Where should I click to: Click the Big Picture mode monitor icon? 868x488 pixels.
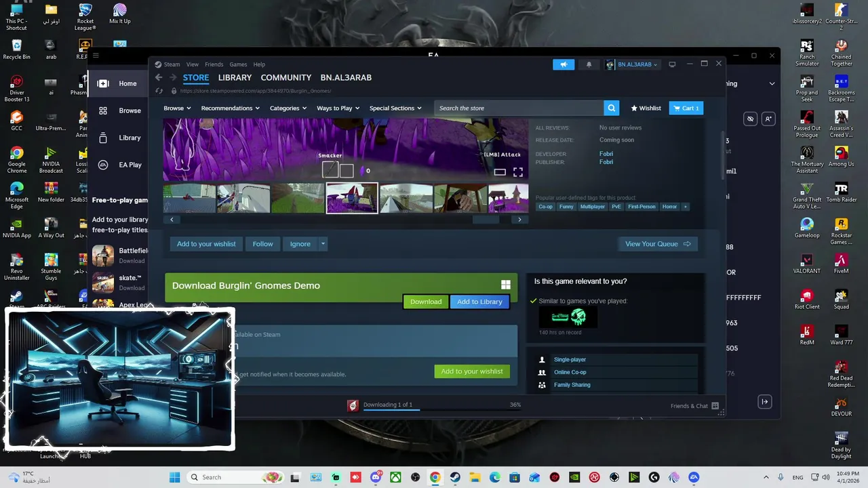point(672,64)
